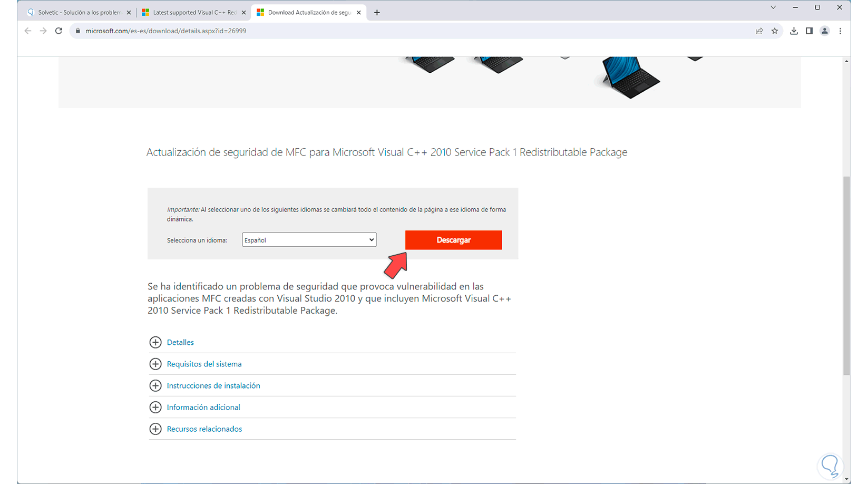The width and height of the screenshot is (868, 484).
Task: Open the tab search dropdown
Action: 773,7
